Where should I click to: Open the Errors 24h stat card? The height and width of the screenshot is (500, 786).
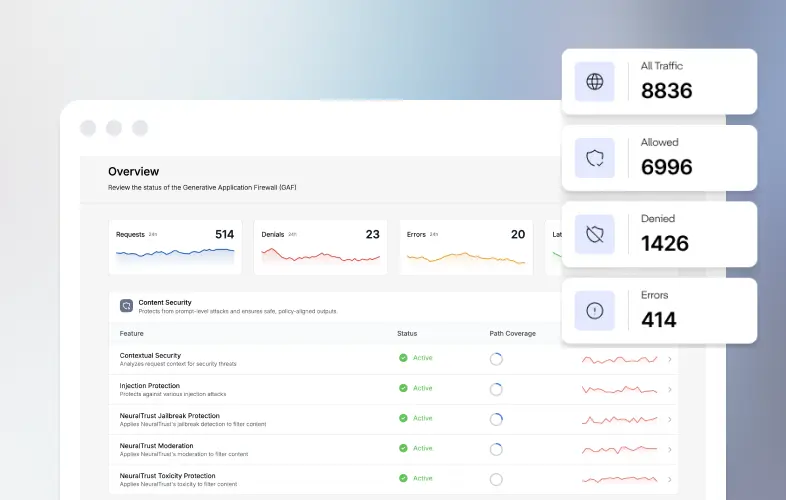(x=466, y=247)
